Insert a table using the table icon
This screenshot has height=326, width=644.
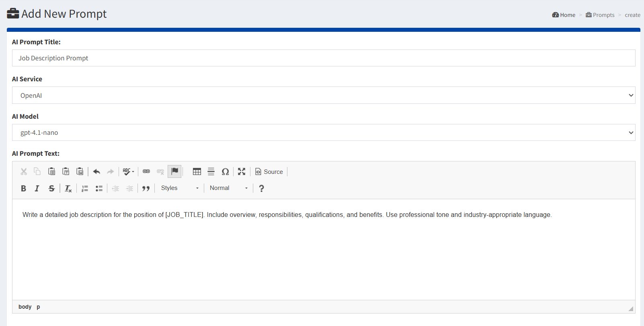click(197, 172)
